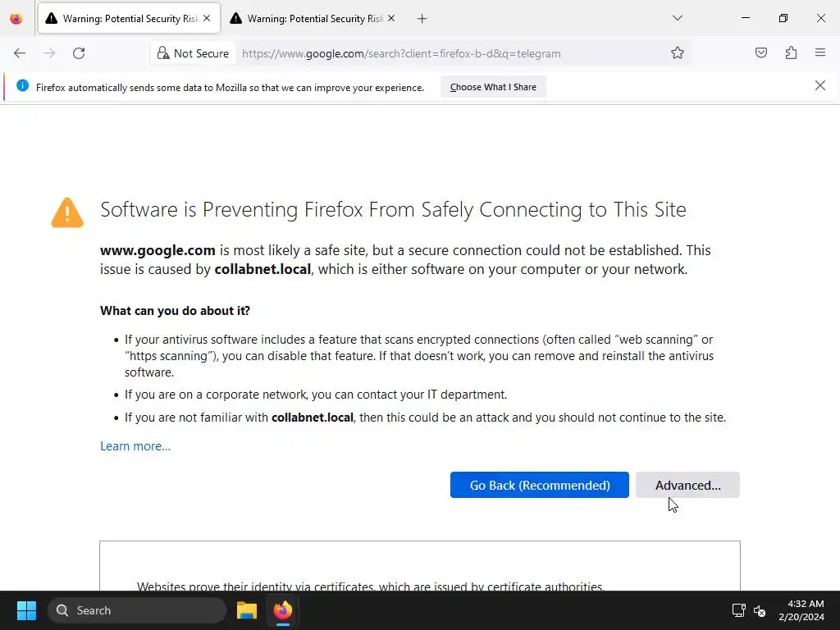The width and height of the screenshot is (840, 630).
Task: Open a new tab
Action: pos(422,18)
